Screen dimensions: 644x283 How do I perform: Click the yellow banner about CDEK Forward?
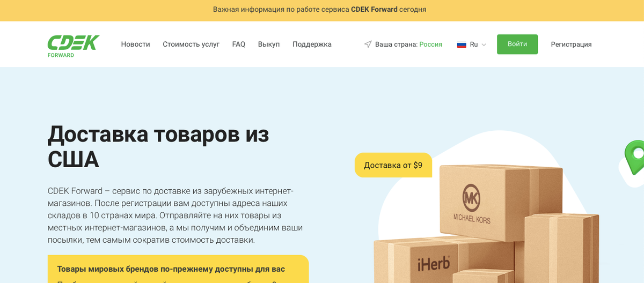pos(322,10)
